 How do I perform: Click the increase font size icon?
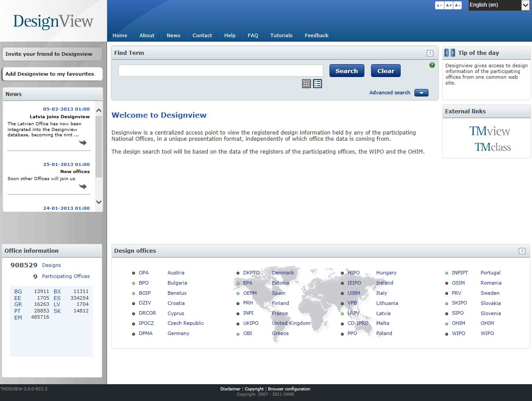pyautogui.click(x=458, y=5)
